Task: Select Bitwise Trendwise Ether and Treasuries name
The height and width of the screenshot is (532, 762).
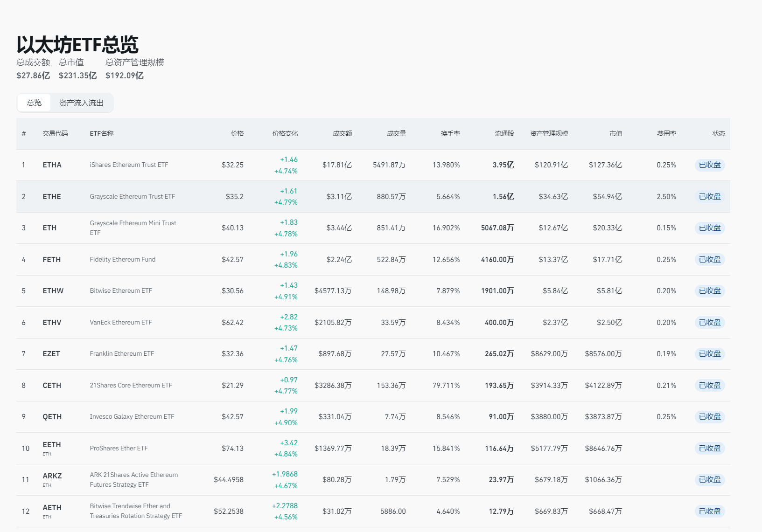Action: pyautogui.click(x=136, y=511)
